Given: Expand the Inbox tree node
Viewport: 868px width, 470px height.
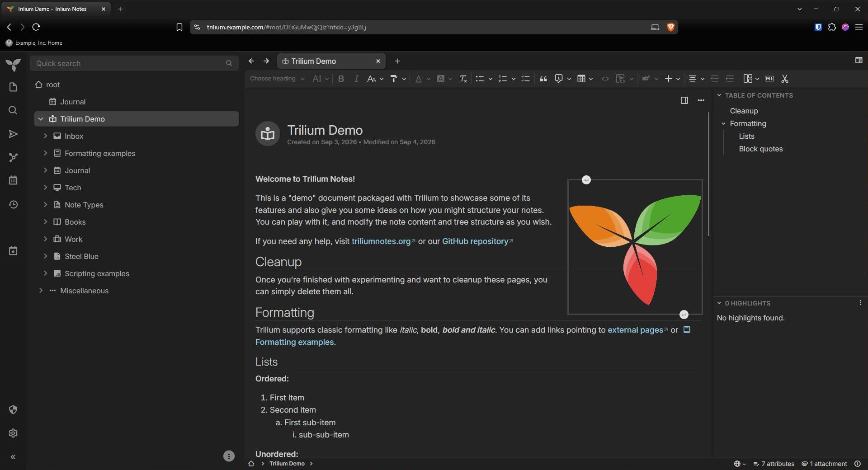Looking at the screenshot, I should (45, 136).
